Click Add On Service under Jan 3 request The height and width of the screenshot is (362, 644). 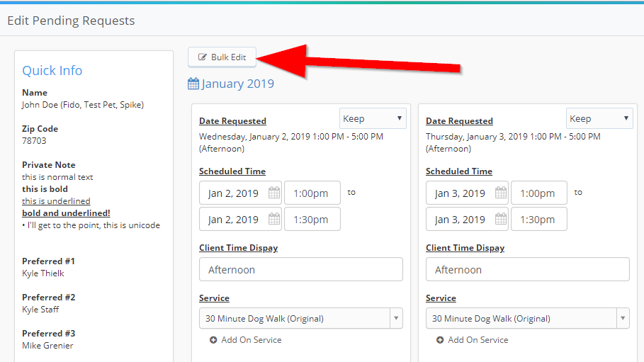(473, 340)
